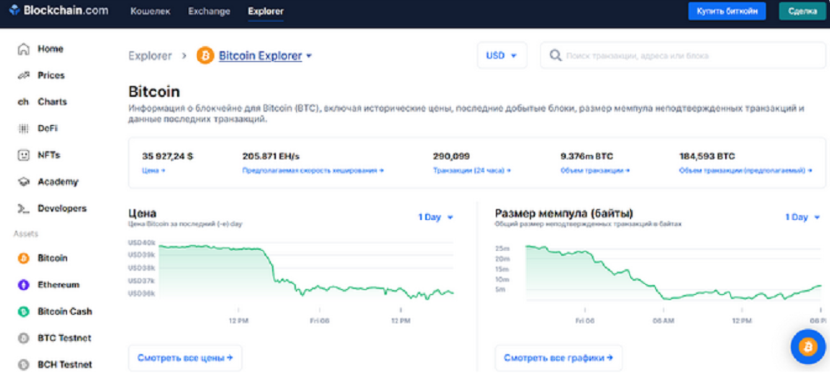Click the Смотреть все цены button
The image size is (831, 384).
185,358
